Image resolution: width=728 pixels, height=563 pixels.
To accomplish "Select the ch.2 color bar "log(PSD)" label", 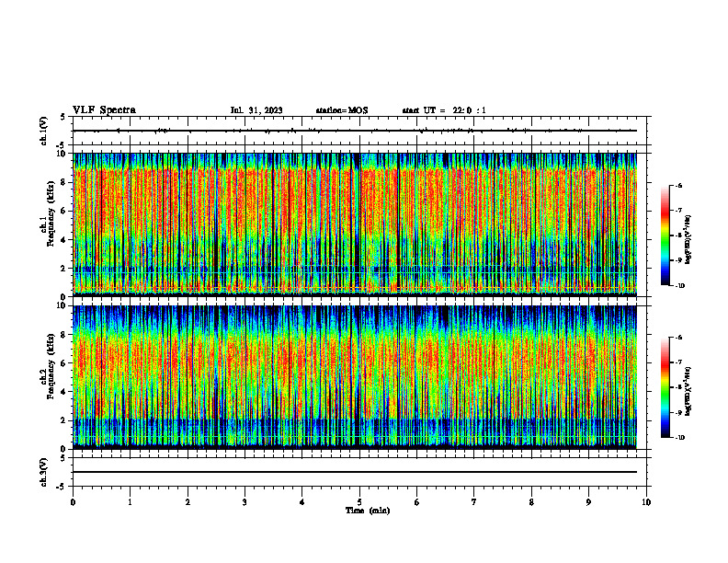I will pos(688,391).
